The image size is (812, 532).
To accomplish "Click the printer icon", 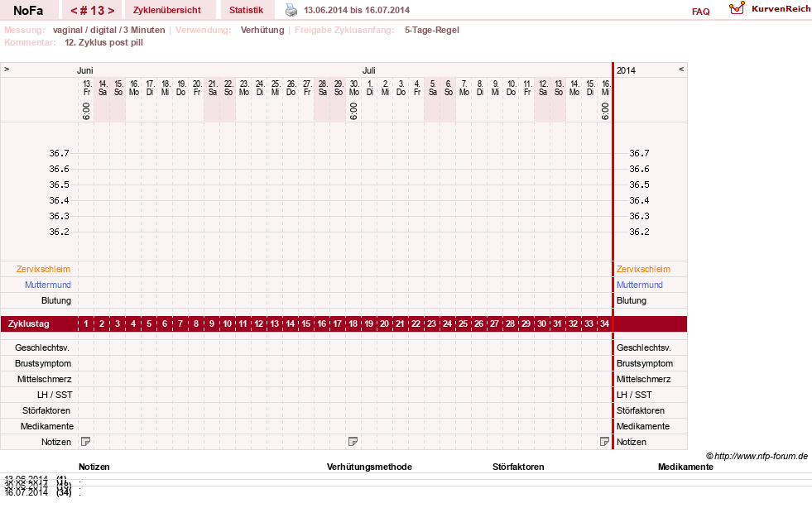I will coord(291,10).
